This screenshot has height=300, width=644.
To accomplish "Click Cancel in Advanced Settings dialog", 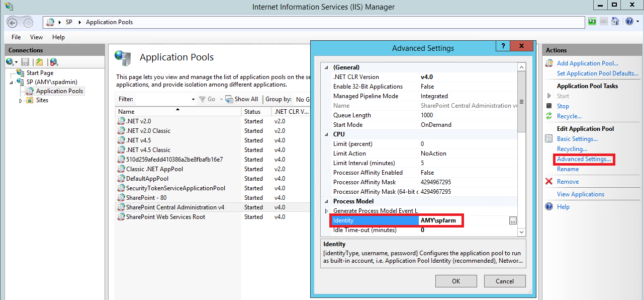I will [x=505, y=281].
